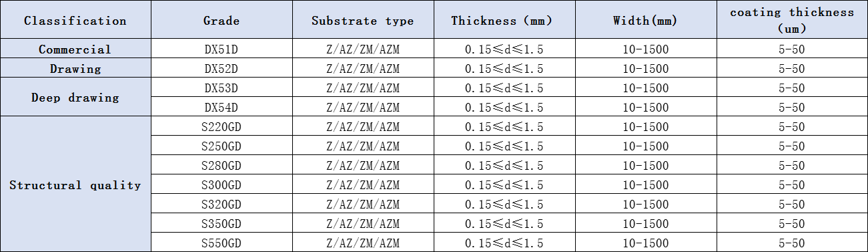
Task: Click the S280GD grade cell
Action: (222, 165)
